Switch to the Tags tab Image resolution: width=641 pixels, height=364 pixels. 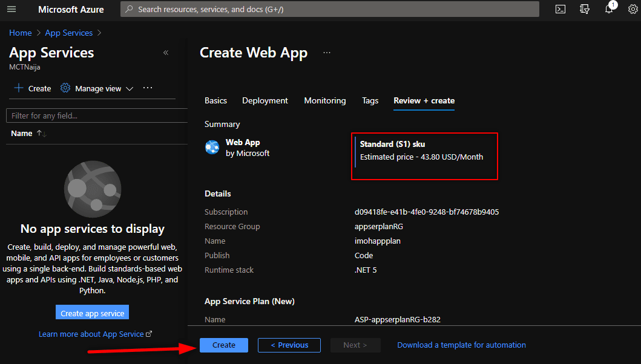point(370,100)
